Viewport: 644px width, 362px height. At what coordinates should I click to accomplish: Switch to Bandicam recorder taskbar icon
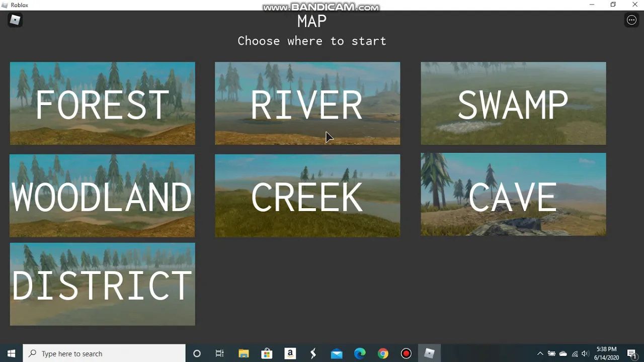coord(406,353)
